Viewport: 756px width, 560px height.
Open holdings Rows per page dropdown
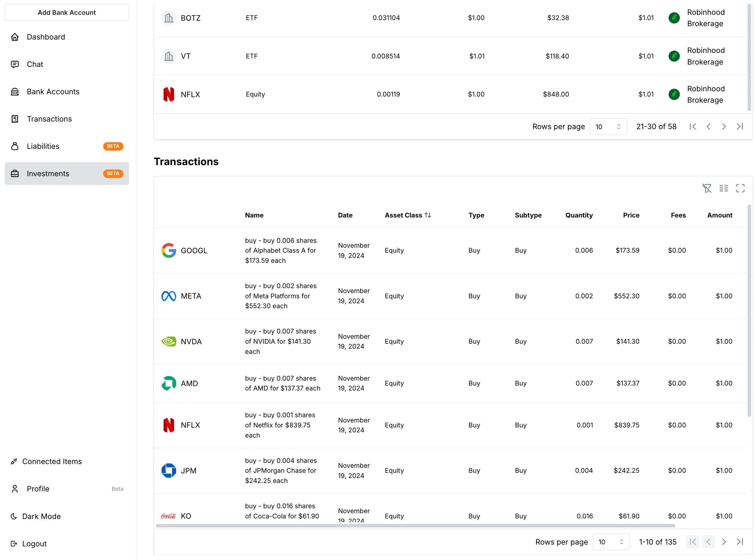pyautogui.click(x=608, y=127)
